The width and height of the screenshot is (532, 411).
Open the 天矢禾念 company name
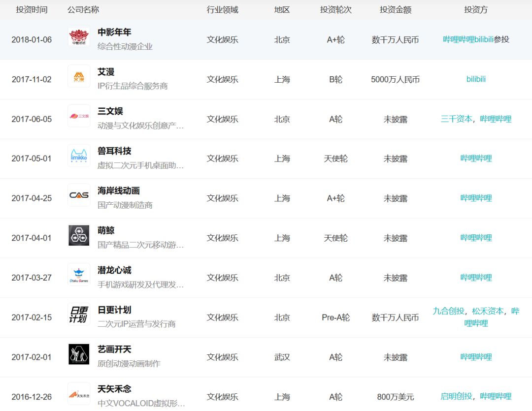click(x=114, y=389)
